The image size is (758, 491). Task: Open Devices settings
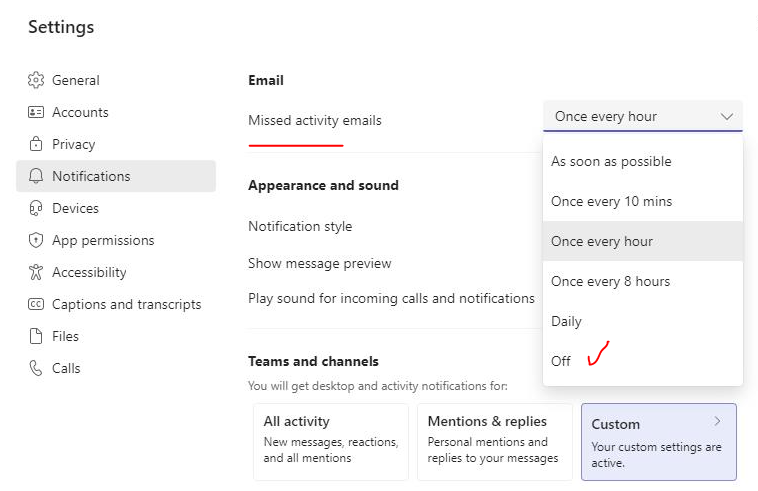point(116,208)
